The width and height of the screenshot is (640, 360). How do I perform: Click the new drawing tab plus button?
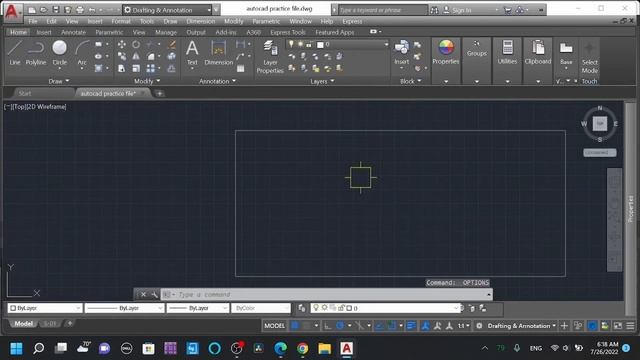click(160, 93)
